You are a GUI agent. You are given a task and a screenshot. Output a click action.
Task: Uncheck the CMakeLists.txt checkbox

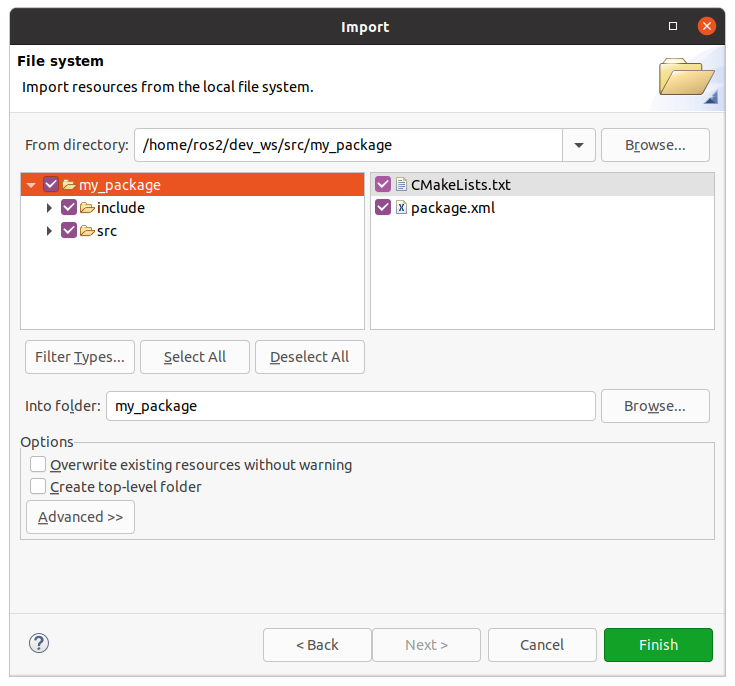(x=382, y=185)
